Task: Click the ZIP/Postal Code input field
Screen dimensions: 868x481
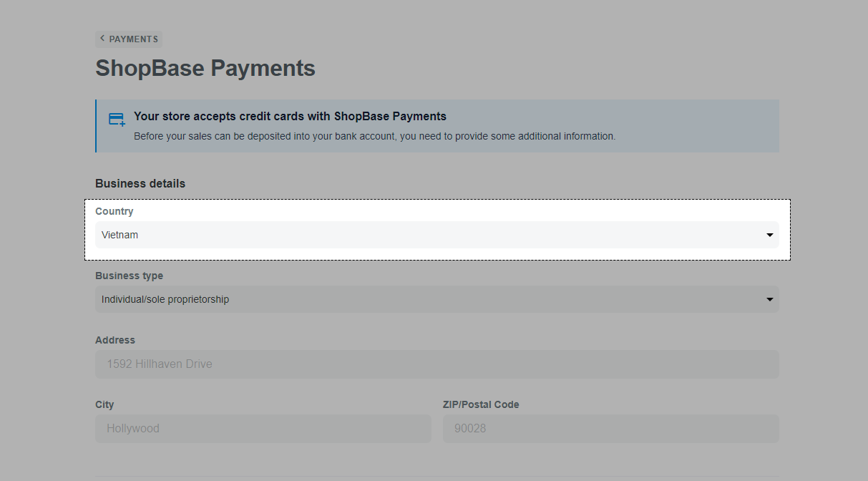Action: point(610,429)
